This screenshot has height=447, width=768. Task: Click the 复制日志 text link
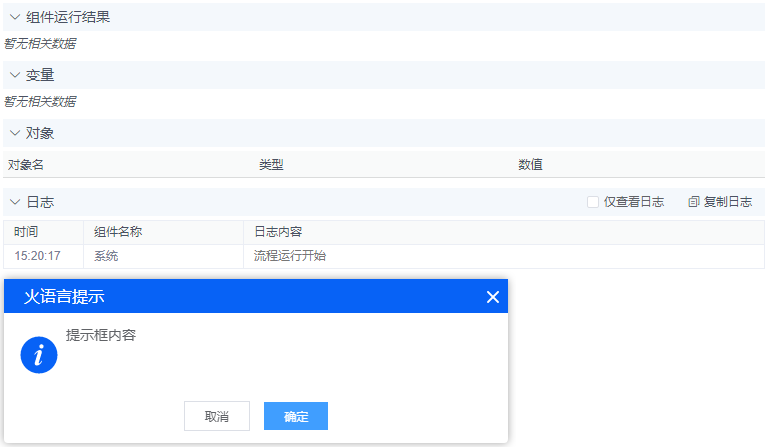click(727, 202)
